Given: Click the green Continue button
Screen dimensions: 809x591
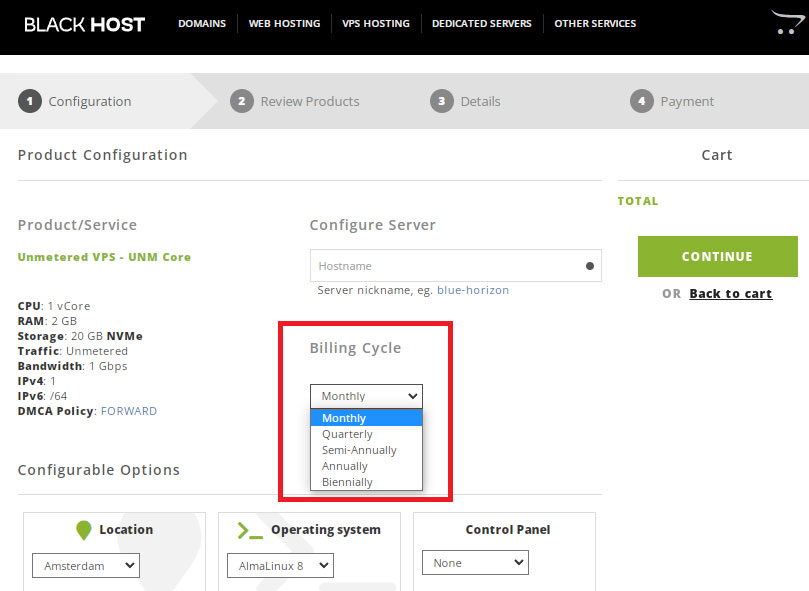Looking at the screenshot, I should (718, 257).
